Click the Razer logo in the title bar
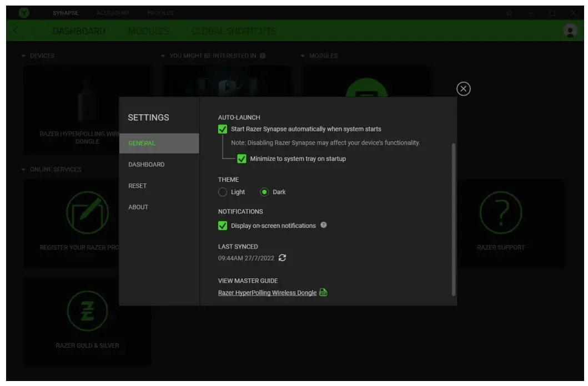This screenshot has width=588, height=386. (x=24, y=13)
